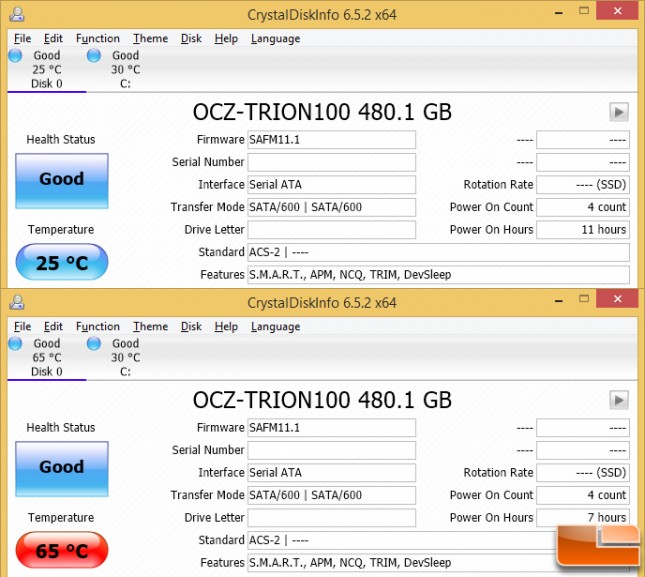Click Transfer Mode SATA/600 field in lower window
This screenshot has width=645, height=577.
332,495
